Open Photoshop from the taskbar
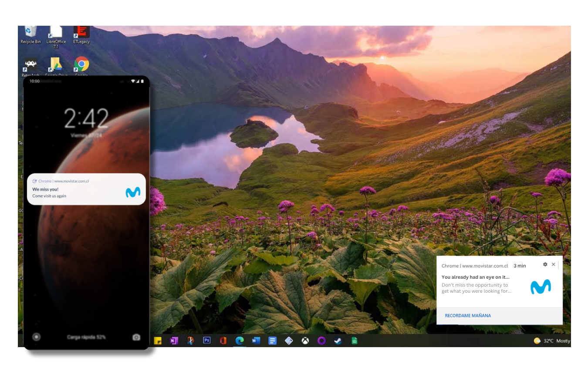Screen dimensions: 588x392 click(x=207, y=341)
